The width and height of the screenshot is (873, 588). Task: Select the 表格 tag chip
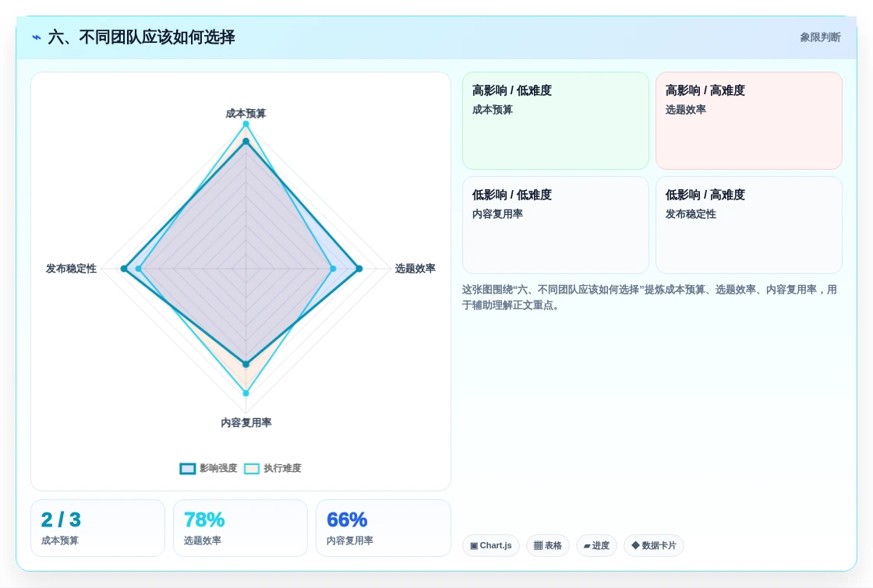click(x=548, y=545)
